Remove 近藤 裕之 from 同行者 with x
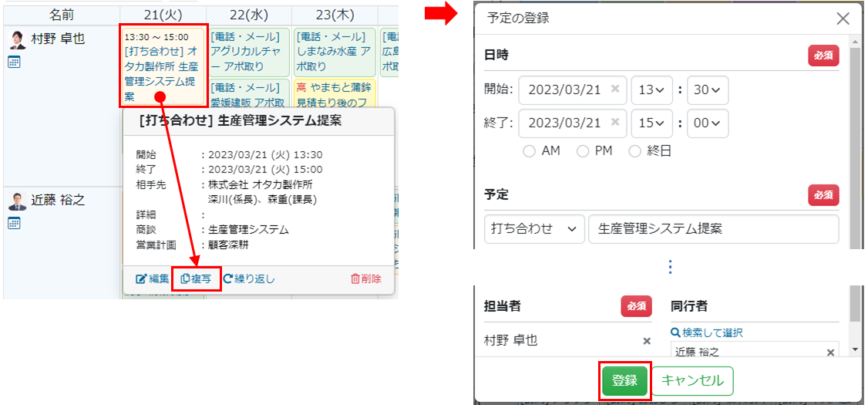 (x=830, y=353)
